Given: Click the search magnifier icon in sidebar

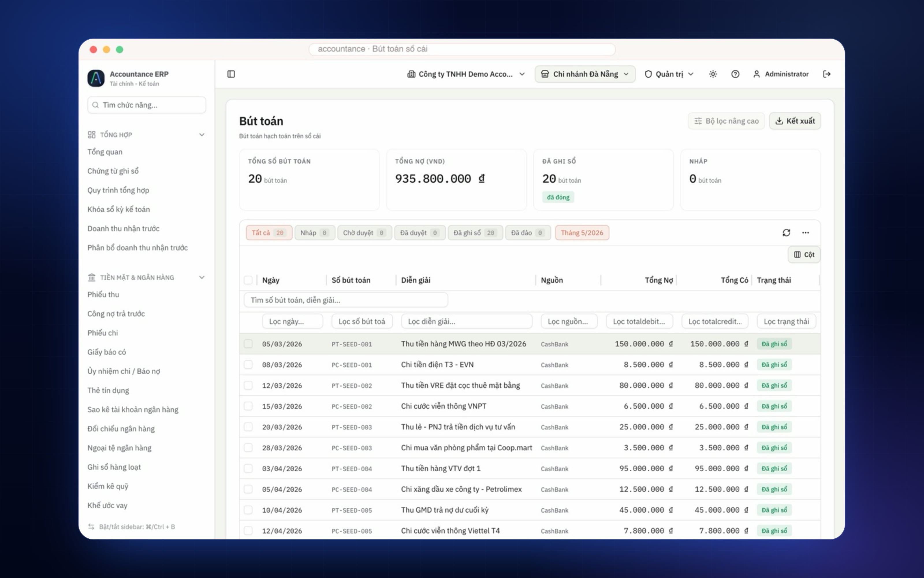Looking at the screenshot, I should coord(96,105).
